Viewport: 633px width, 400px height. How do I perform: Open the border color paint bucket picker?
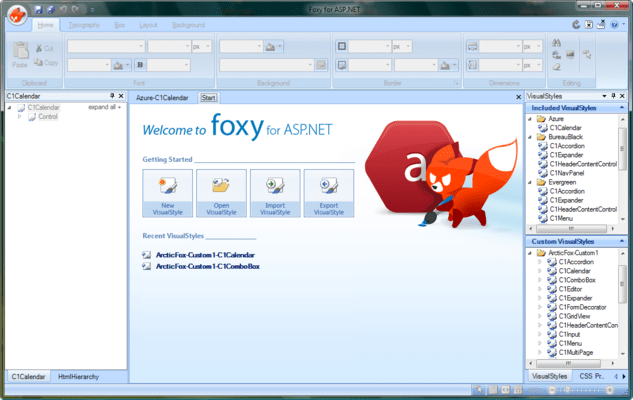449,65
